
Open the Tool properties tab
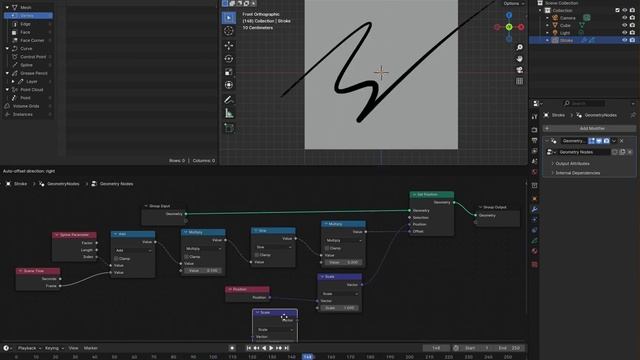click(535, 117)
